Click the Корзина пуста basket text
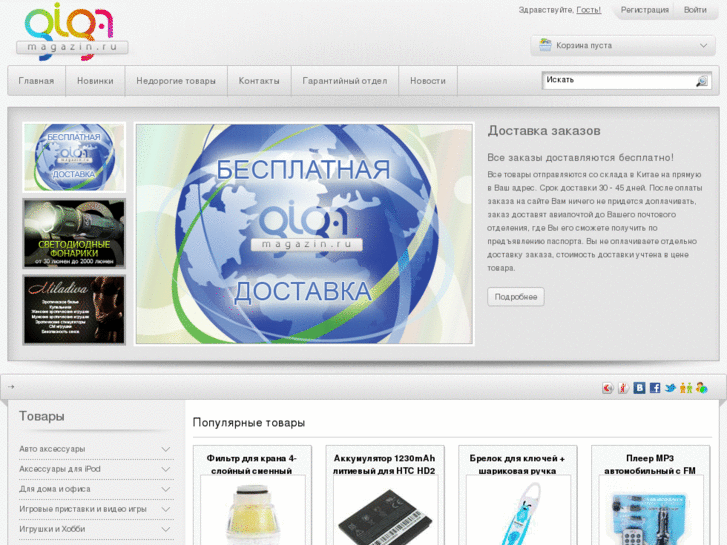The height and width of the screenshot is (545, 727). click(x=584, y=45)
